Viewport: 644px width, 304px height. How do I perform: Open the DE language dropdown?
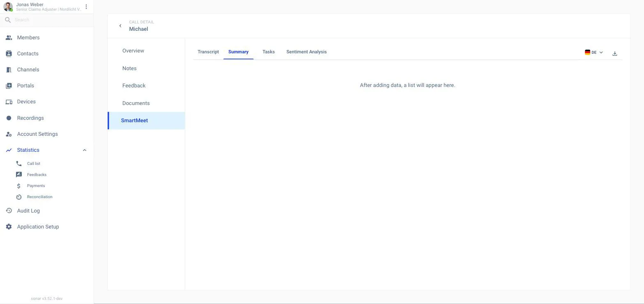[x=594, y=53]
